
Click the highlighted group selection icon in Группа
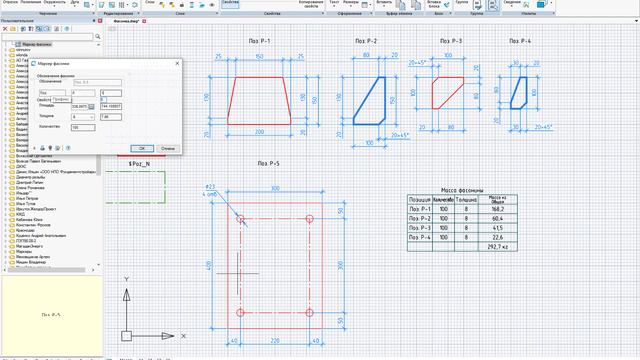493,5
